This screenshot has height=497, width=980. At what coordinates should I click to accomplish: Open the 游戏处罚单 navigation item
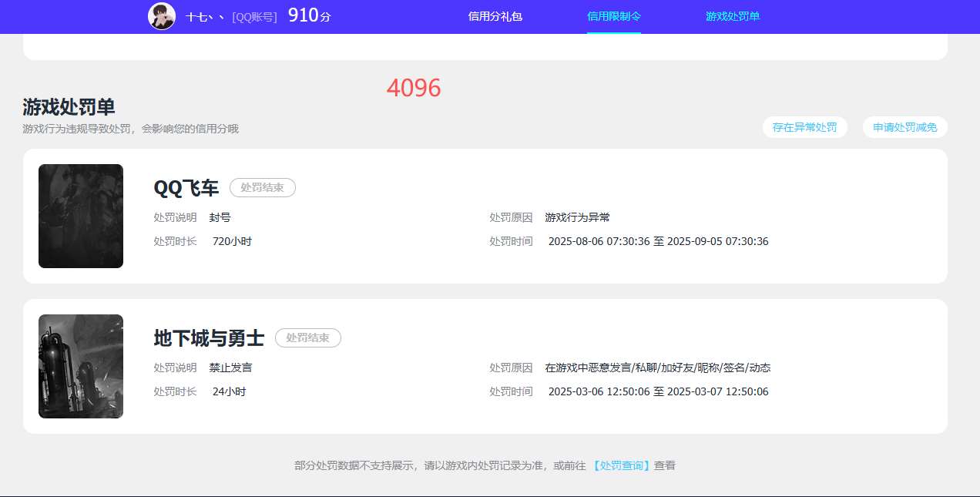pyautogui.click(x=732, y=16)
